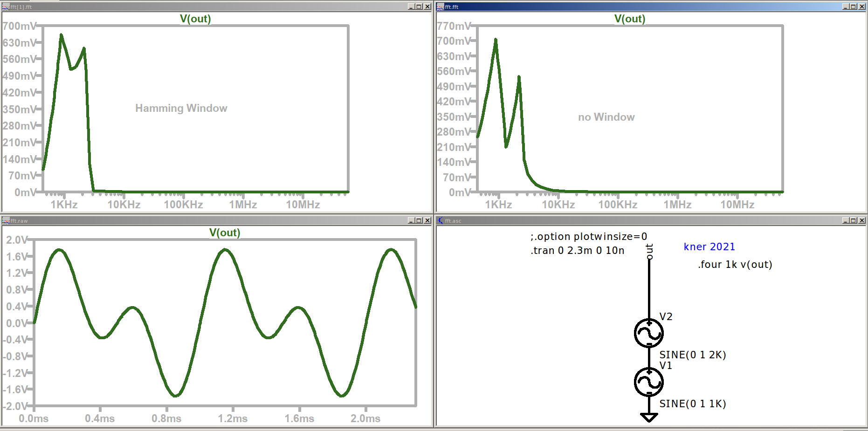
Task: Click the fft[1].fft title bar icon
Action: 6,7
